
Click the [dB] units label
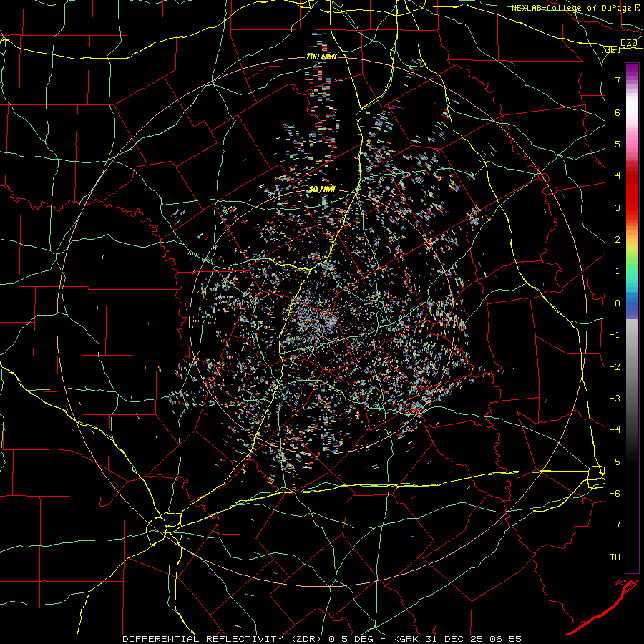click(x=611, y=49)
